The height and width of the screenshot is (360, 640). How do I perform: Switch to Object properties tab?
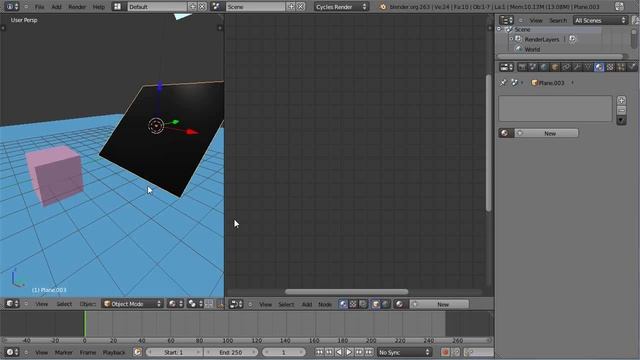pos(555,67)
